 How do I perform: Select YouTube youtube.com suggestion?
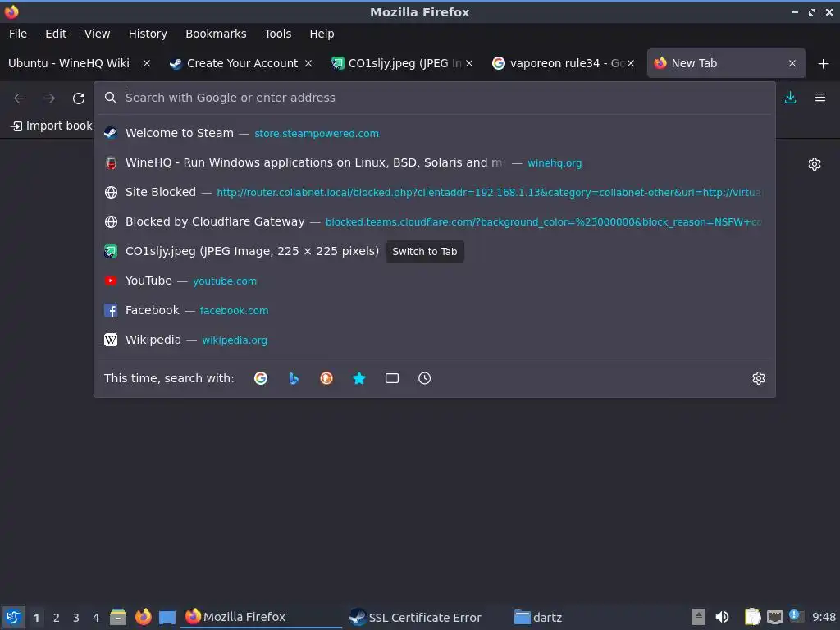point(435,281)
